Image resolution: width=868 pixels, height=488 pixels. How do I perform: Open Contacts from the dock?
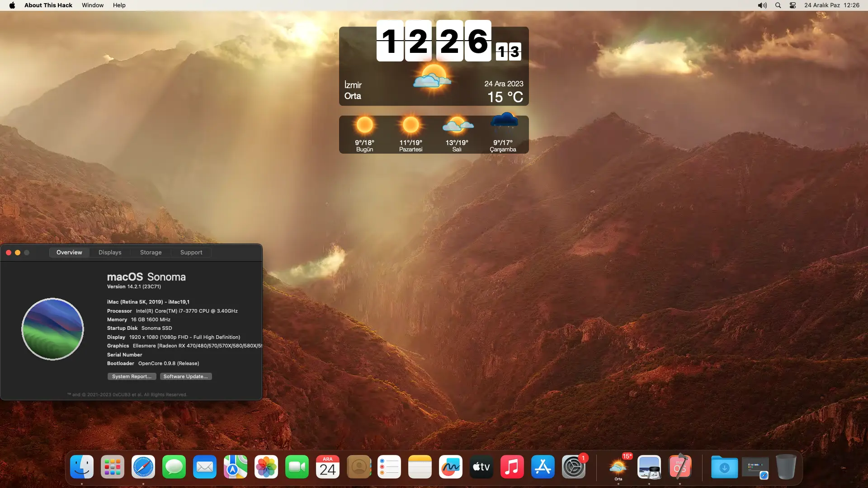point(359,467)
